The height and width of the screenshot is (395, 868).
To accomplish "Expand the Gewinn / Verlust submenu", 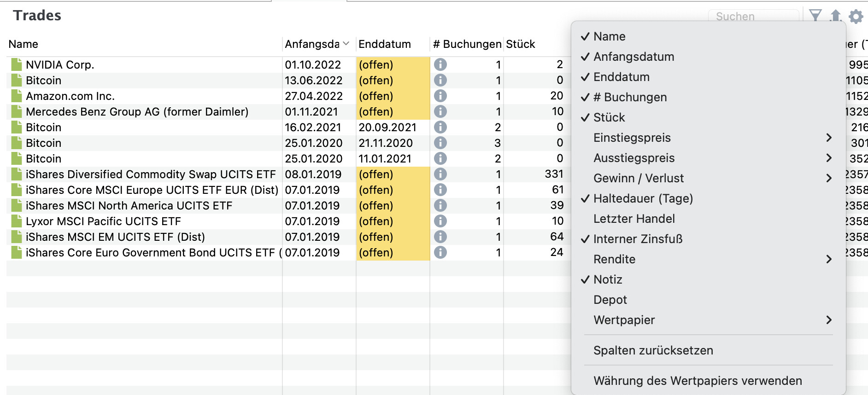I will click(x=708, y=178).
